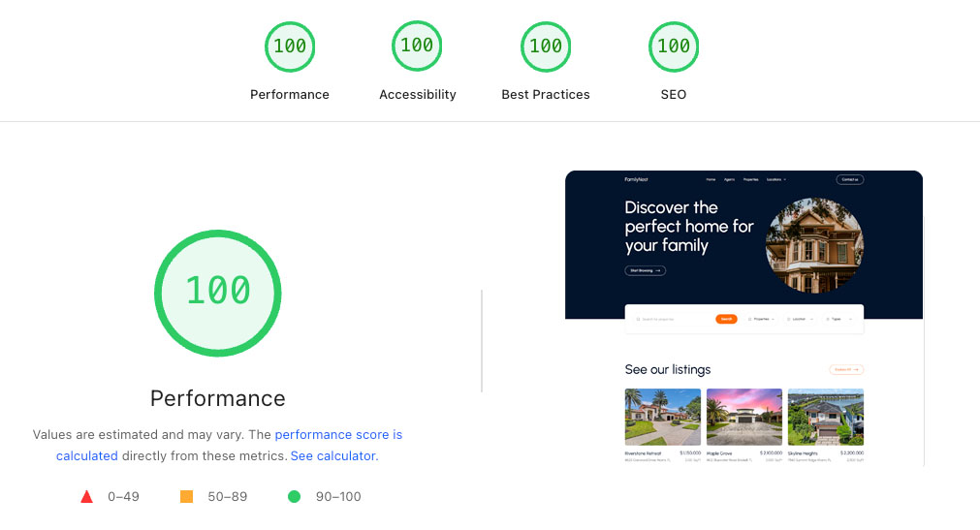Click the '0–49' legend text
The width and height of the screenshot is (980, 530).
123,497
